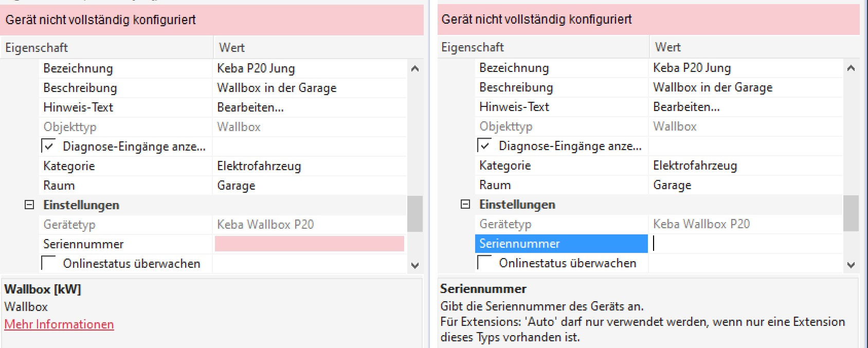This screenshot has width=868, height=348.
Task: Click Seriennummer text input in right panel
Action: [x=746, y=243]
